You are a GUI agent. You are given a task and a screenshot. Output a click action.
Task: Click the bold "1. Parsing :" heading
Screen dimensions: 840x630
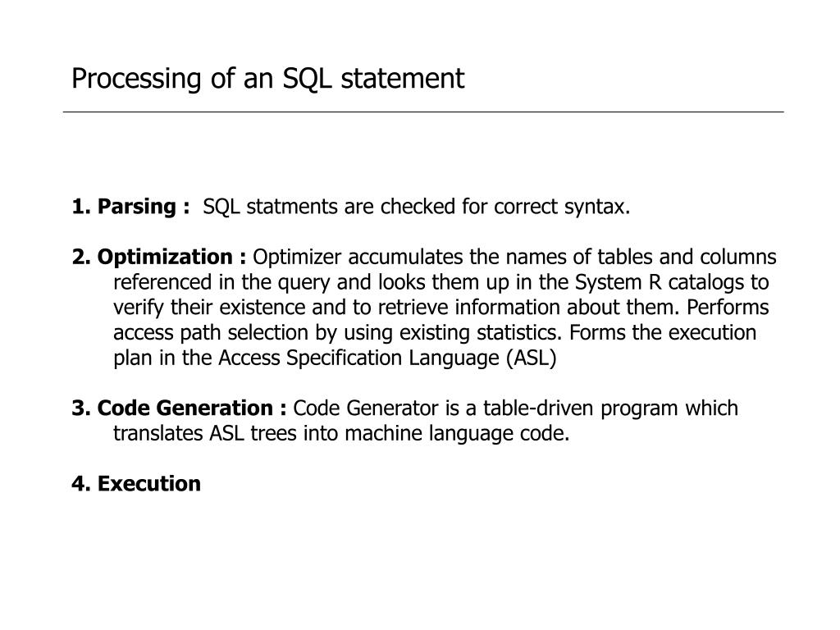130,206
